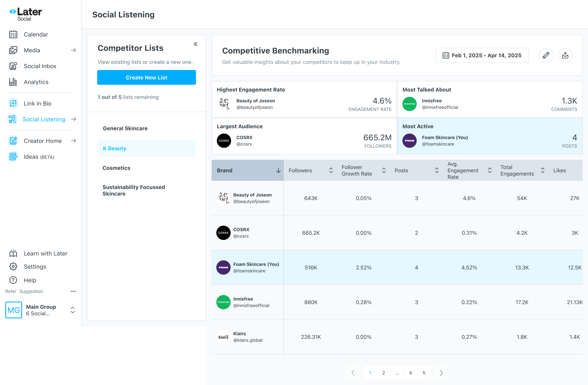588x385 pixels.
Task: Collapse the Competitor Lists panel
Action: [195, 44]
